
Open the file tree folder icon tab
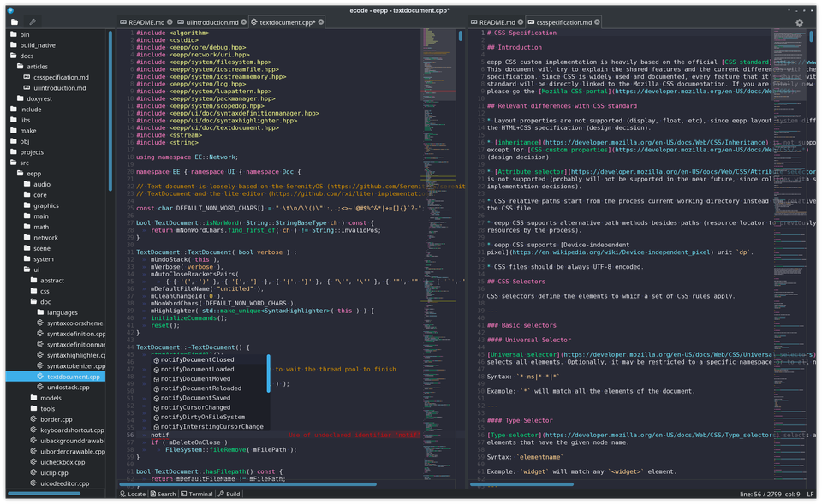point(15,22)
